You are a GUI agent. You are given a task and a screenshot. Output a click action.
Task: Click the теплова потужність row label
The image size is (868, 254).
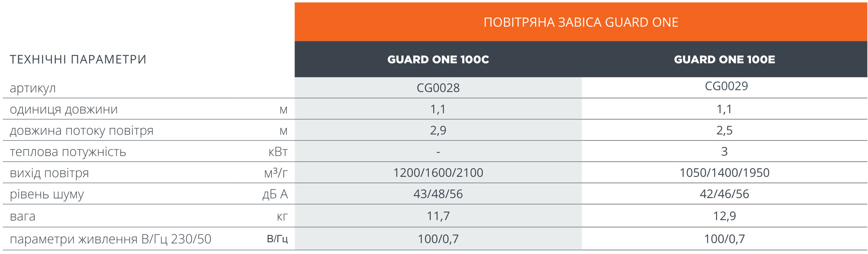[x=68, y=152]
